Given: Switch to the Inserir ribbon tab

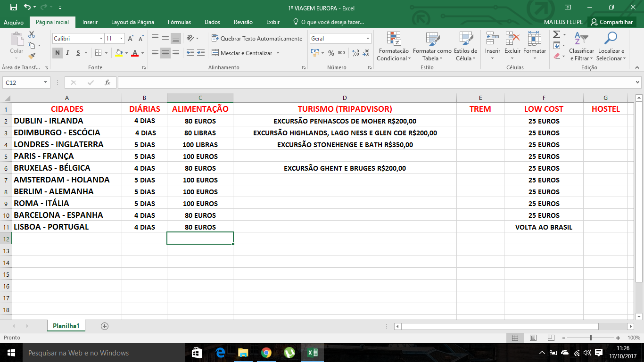Looking at the screenshot, I should pos(90,22).
